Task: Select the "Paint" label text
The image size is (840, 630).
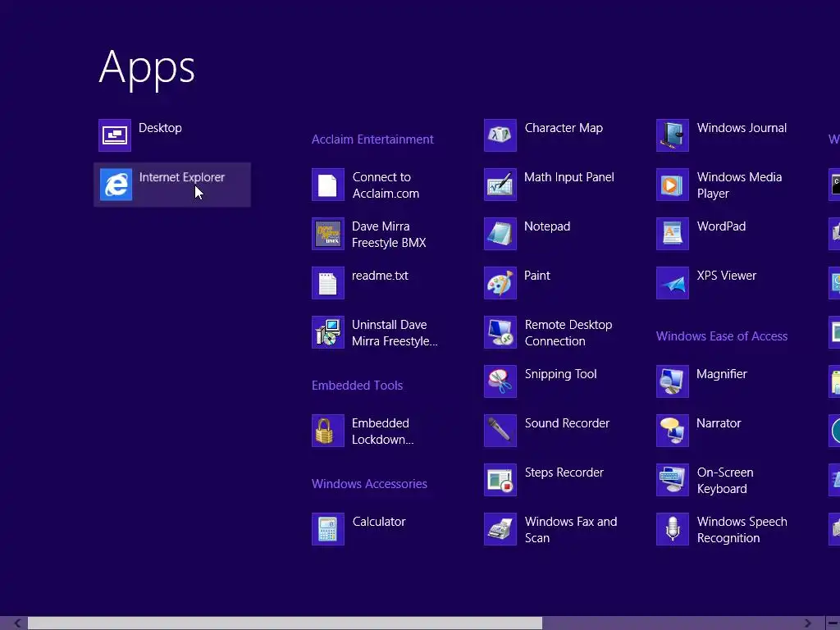Action: click(536, 276)
